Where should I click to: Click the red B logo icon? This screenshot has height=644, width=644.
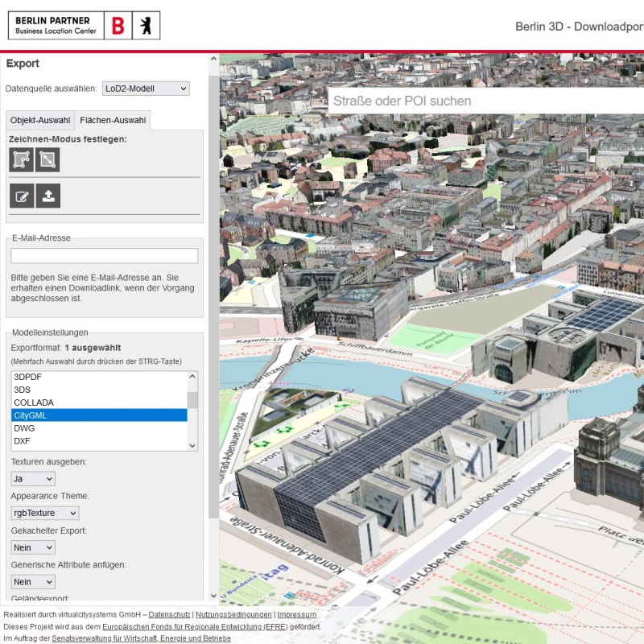[x=118, y=25]
